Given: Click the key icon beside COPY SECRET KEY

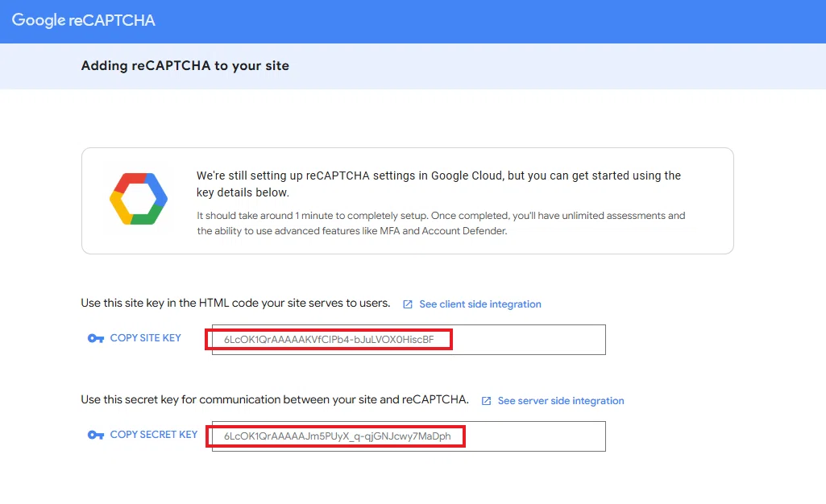Looking at the screenshot, I should [x=96, y=435].
